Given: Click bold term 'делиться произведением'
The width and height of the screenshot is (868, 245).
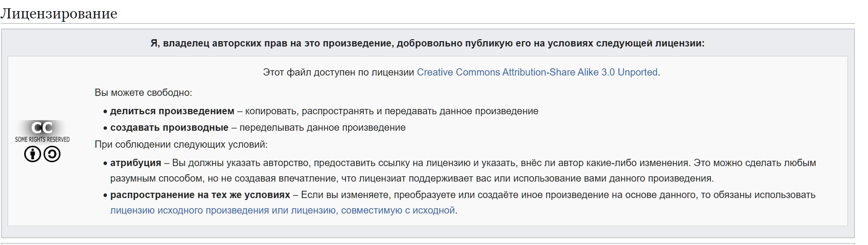Looking at the screenshot, I should click(x=172, y=111).
